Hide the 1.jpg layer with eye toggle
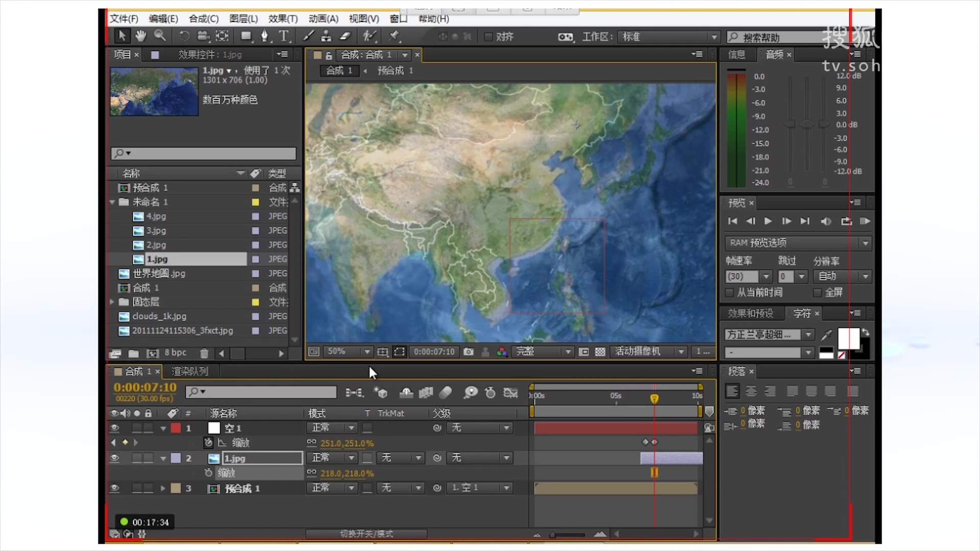Image resolution: width=980 pixels, height=551 pixels. click(114, 458)
